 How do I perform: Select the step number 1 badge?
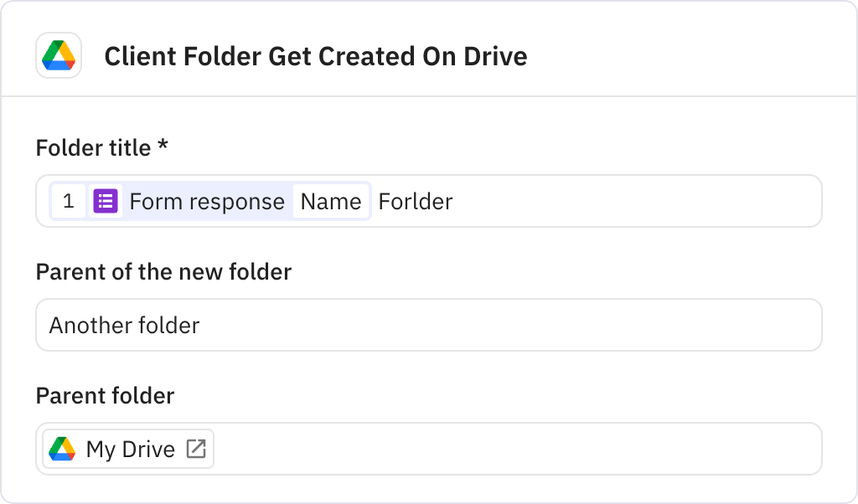[69, 201]
